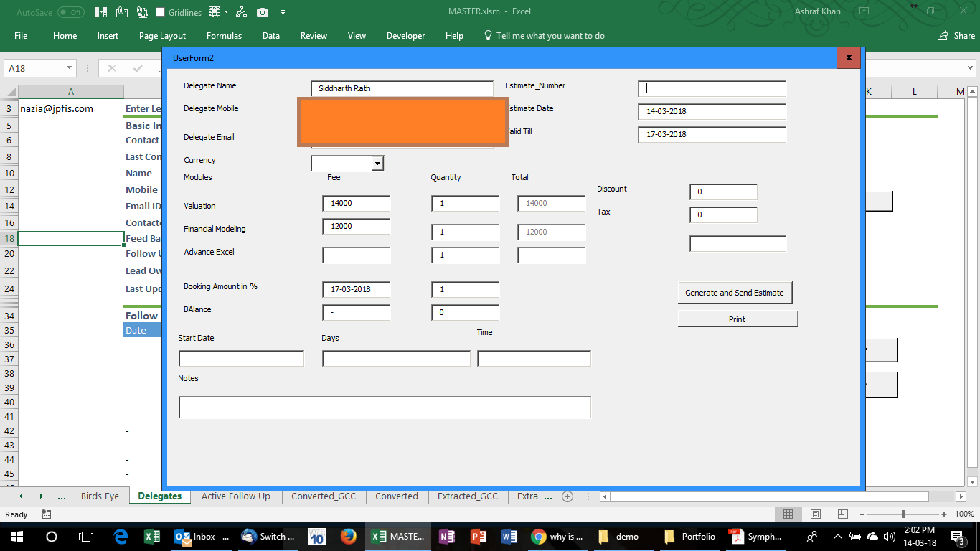Switch to the Active Follow Up sheet tab
This screenshot has width=980, height=551.
[x=235, y=496]
